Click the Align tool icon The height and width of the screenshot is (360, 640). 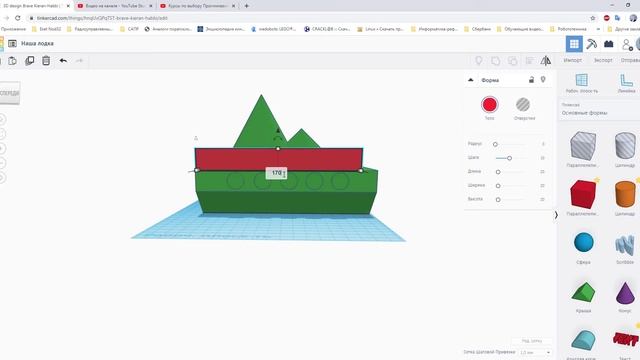tap(529, 61)
